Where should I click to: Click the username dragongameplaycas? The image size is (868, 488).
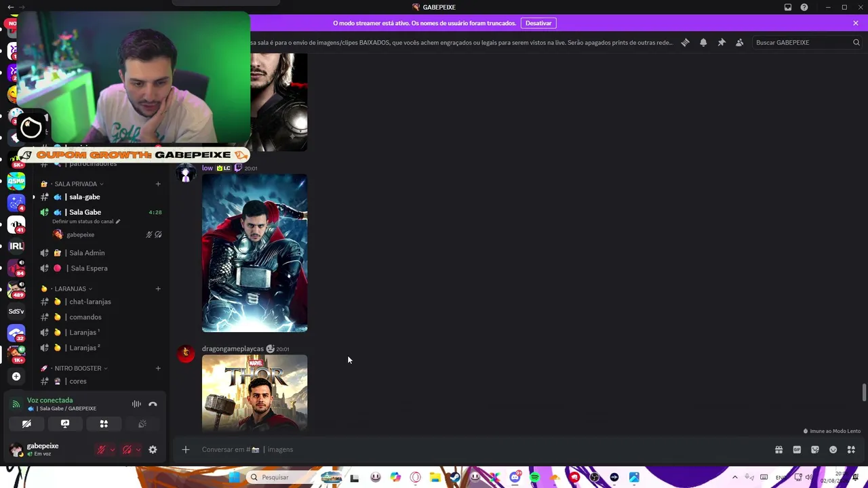click(233, 348)
